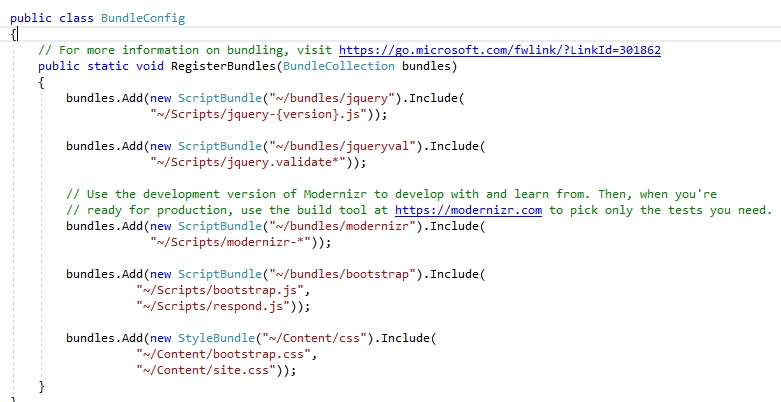Click the "~/Content/css" string
Image resolution: width=781 pixels, height=402 pixels.
click(x=314, y=338)
